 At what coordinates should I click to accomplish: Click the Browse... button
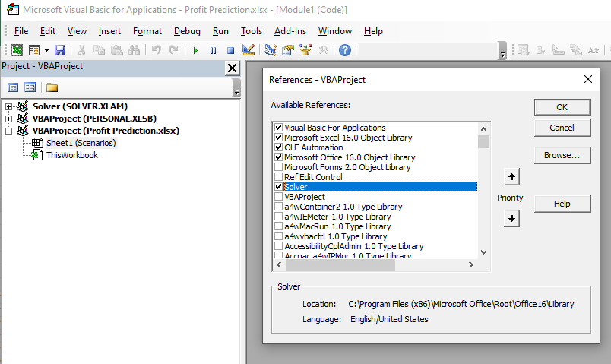coord(562,155)
